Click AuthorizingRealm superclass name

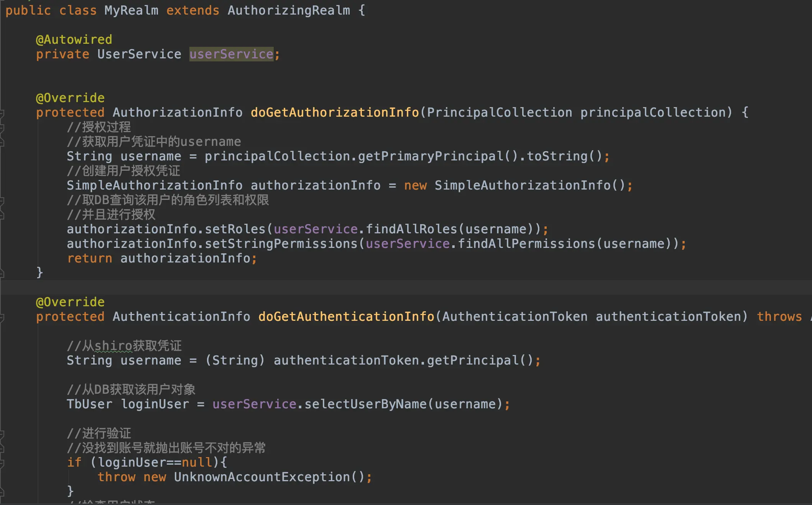click(288, 10)
